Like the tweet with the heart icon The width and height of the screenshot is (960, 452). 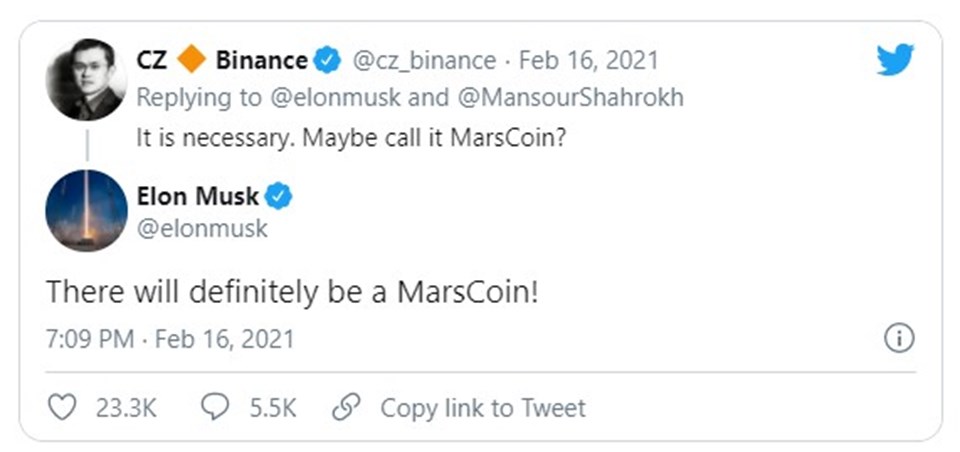[x=62, y=407]
